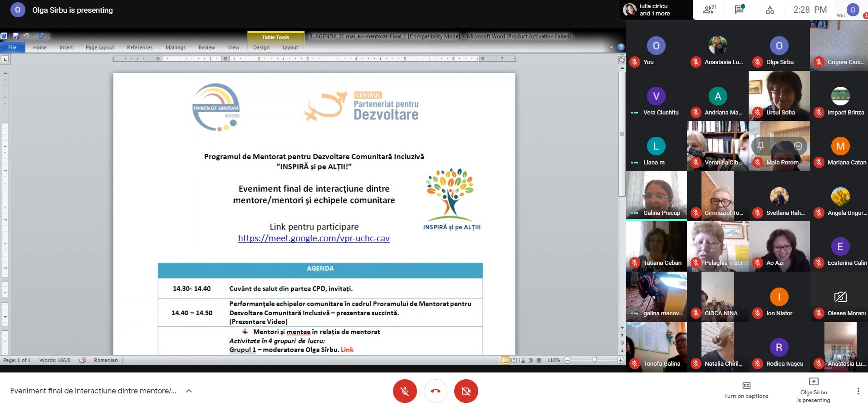This screenshot has height=407, width=868.
Task: Click the Romanian language indicator
Action: coord(106,360)
